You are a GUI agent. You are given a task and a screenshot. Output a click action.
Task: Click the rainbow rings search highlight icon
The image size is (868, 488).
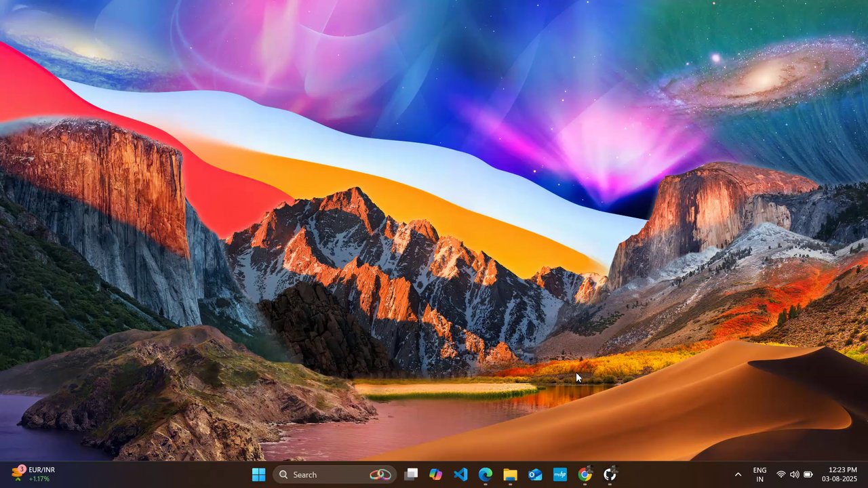pos(380,474)
